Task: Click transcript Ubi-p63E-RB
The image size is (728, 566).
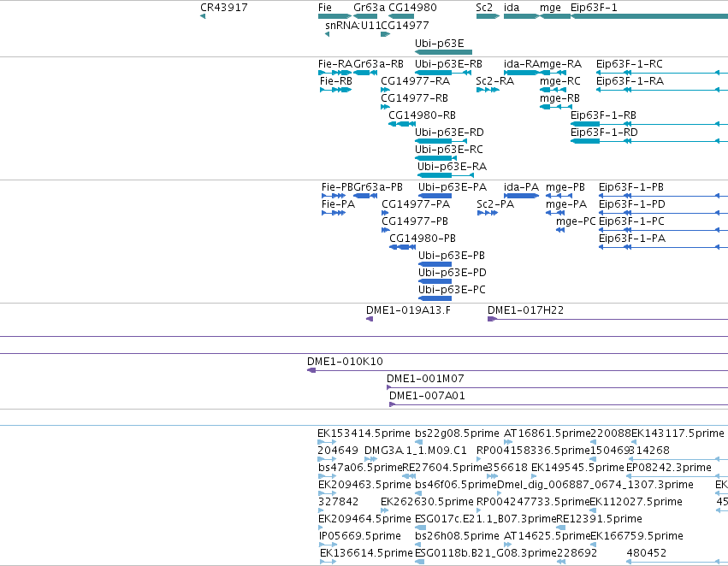Action: pyautogui.click(x=448, y=64)
